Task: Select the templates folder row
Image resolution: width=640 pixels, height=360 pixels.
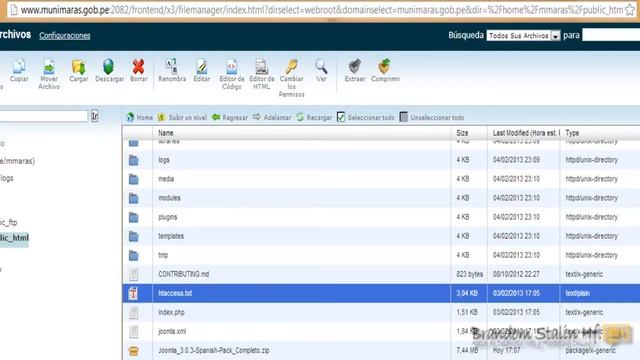Action: coord(381,236)
